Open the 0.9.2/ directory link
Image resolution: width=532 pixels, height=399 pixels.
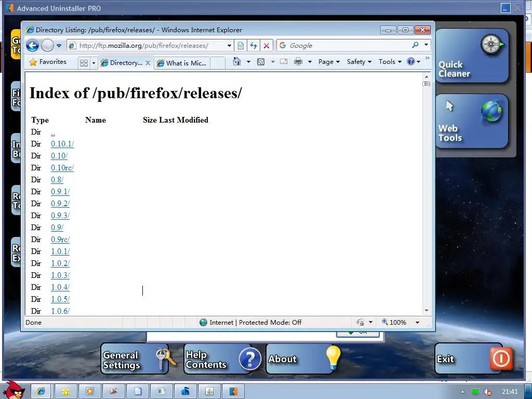[x=60, y=204]
